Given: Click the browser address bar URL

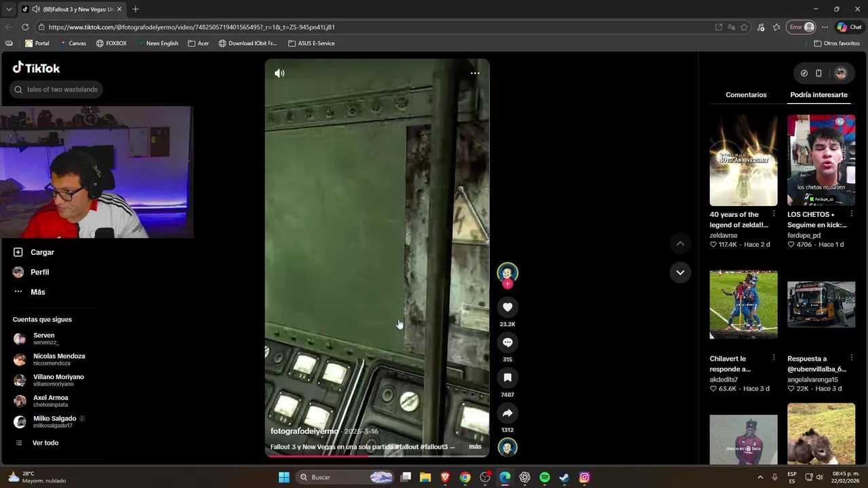Looking at the screenshot, I should click(192, 27).
